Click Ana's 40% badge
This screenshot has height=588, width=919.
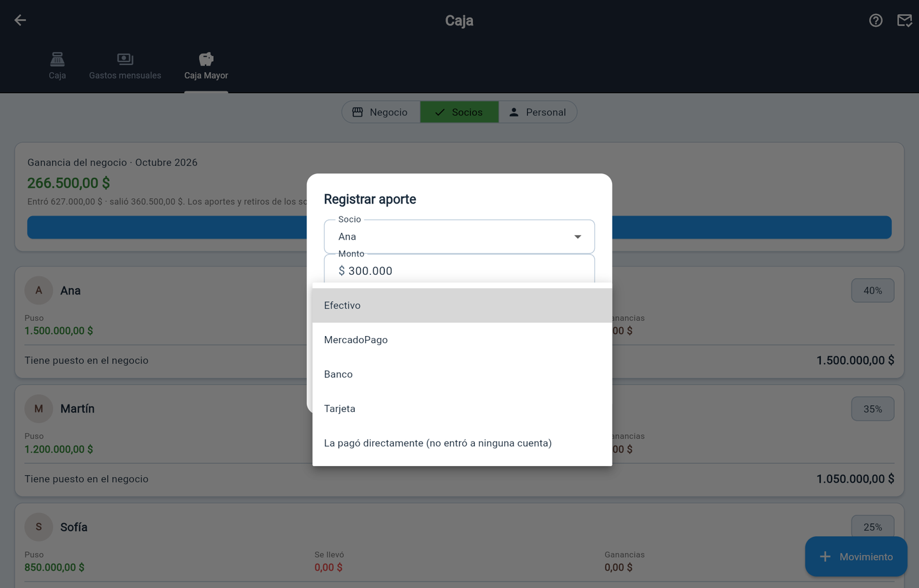click(872, 291)
